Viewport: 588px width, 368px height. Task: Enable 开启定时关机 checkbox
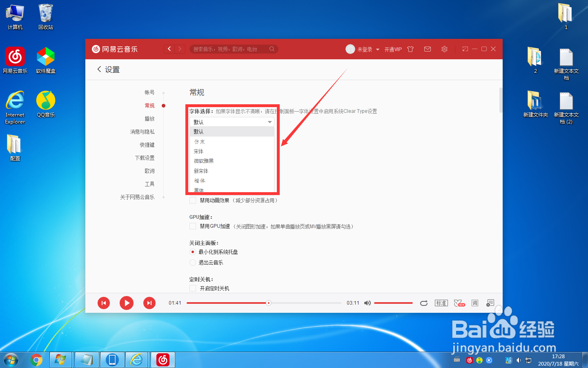[x=193, y=288]
